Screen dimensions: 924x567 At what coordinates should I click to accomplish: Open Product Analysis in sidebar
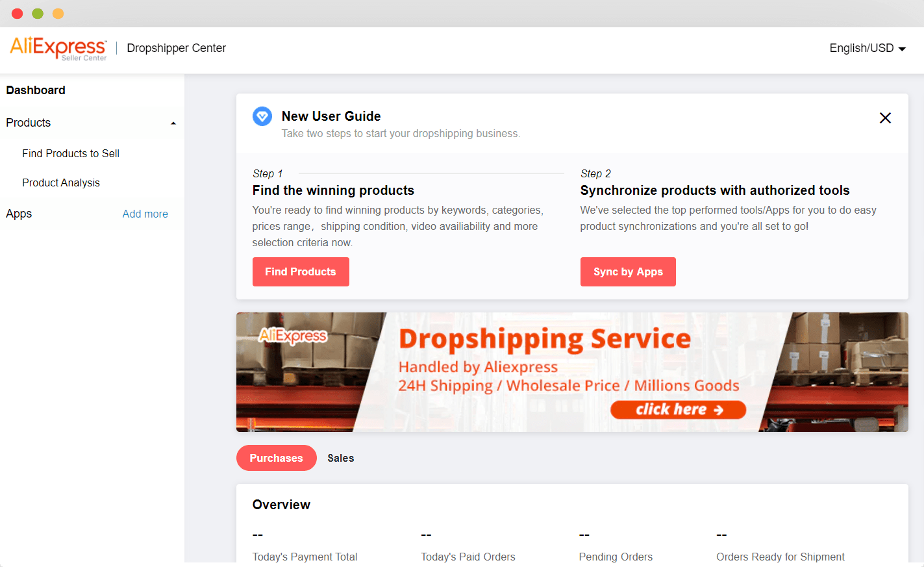click(61, 183)
